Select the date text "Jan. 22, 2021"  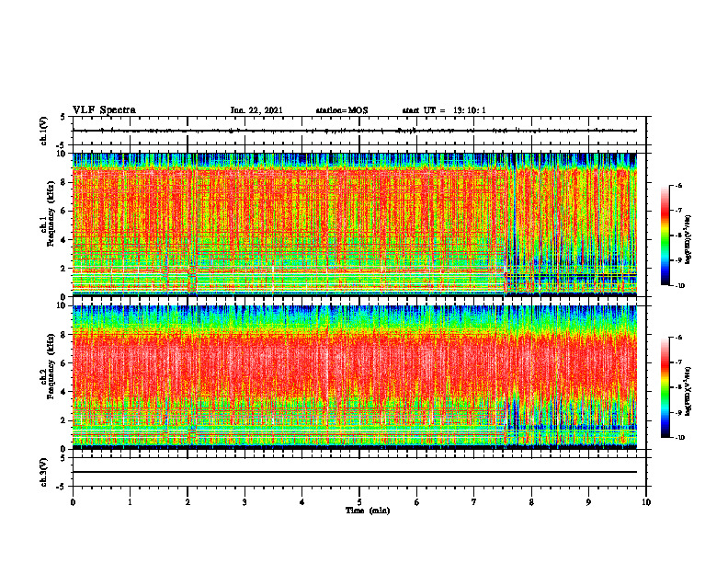(x=256, y=110)
